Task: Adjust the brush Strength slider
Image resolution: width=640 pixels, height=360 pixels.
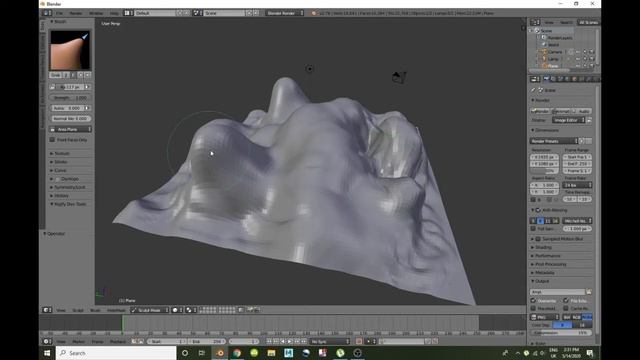Action: click(x=70, y=98)
